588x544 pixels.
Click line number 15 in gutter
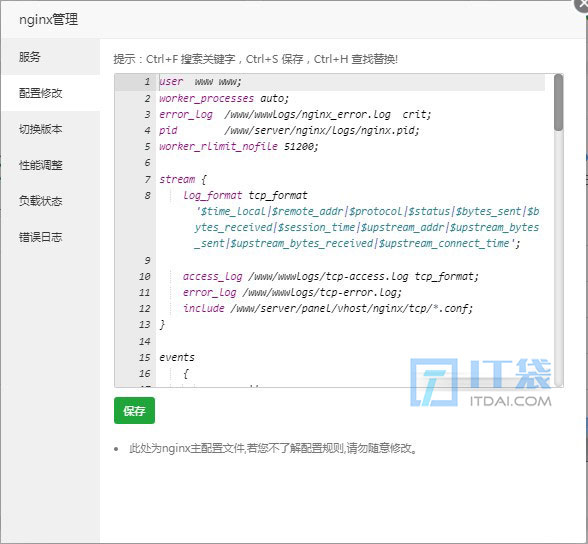[x=144, y=357]
